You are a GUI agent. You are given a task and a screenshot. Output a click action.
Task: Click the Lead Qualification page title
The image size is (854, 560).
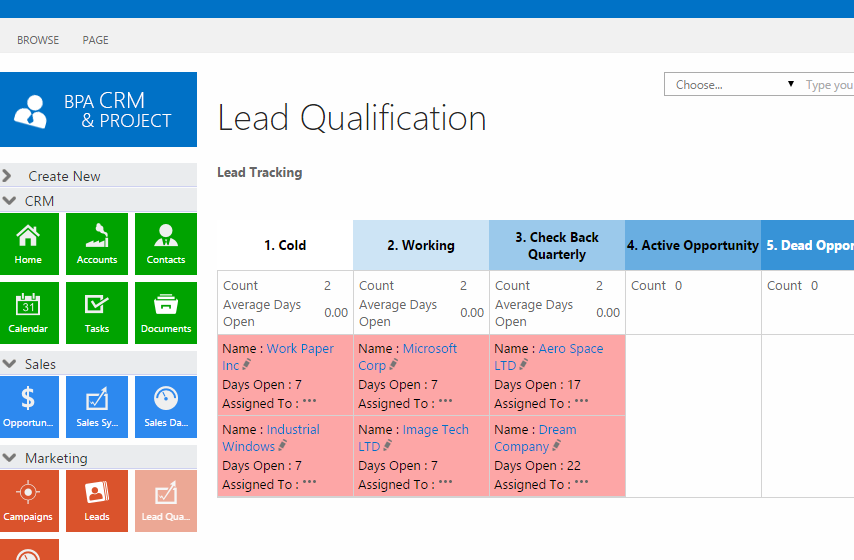click(352, 118)
